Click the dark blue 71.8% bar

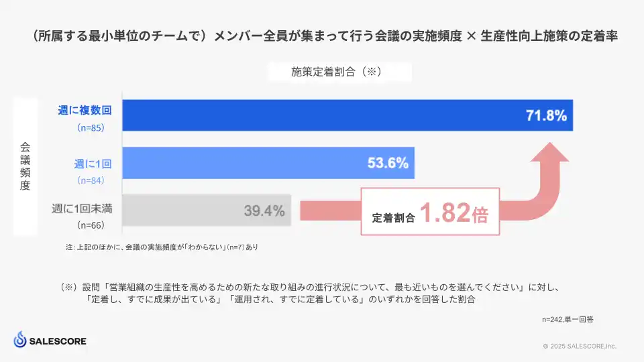pyautogui.click(x=347, y=115)
